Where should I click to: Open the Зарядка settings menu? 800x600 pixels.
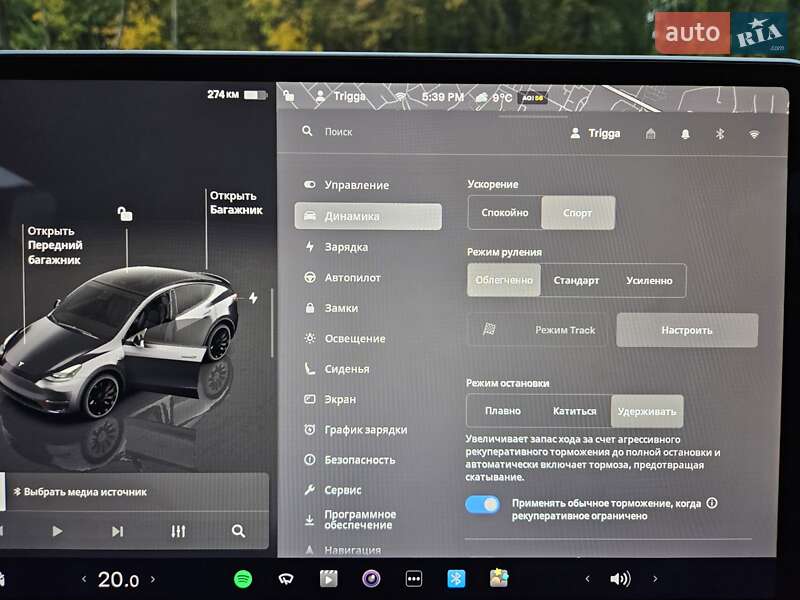point(346,247)
